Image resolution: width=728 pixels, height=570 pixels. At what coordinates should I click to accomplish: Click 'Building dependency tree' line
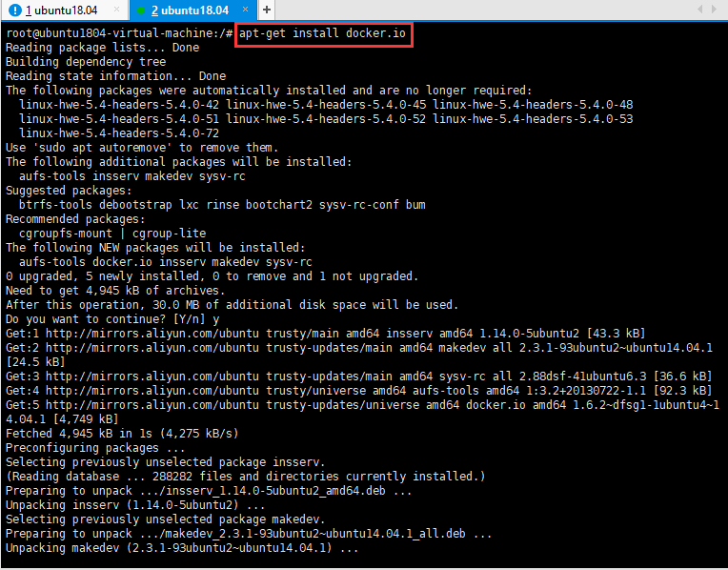click(x=86, y=62)
